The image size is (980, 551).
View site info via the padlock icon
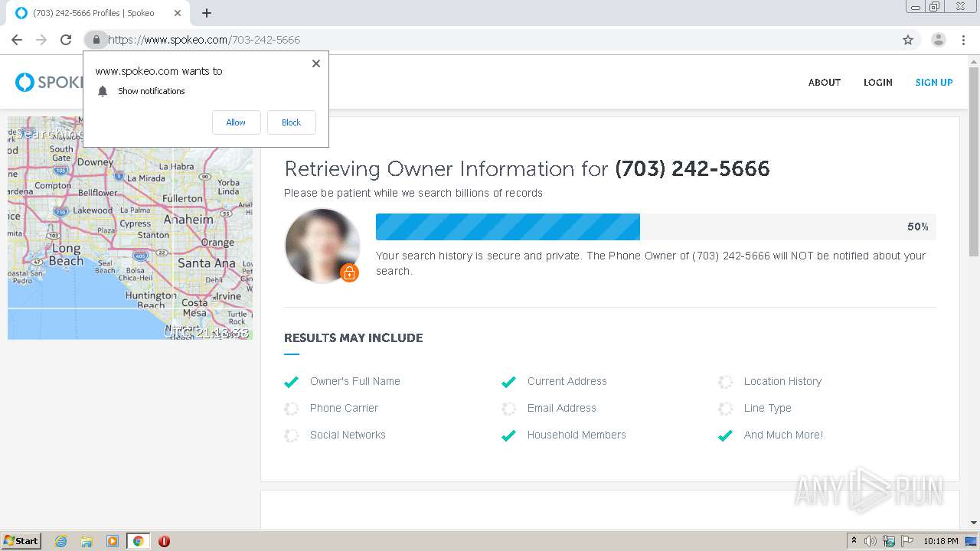pos(96,40)
